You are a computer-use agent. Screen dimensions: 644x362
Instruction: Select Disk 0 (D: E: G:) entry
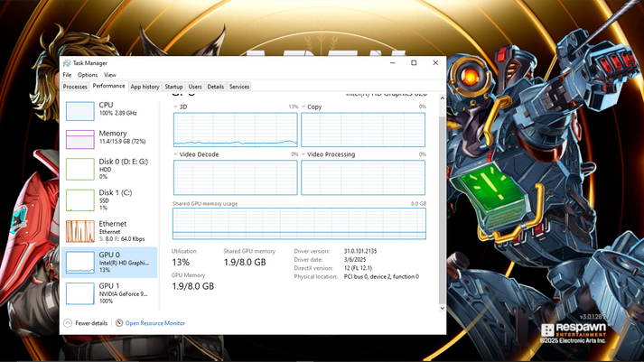pos(109,169)
